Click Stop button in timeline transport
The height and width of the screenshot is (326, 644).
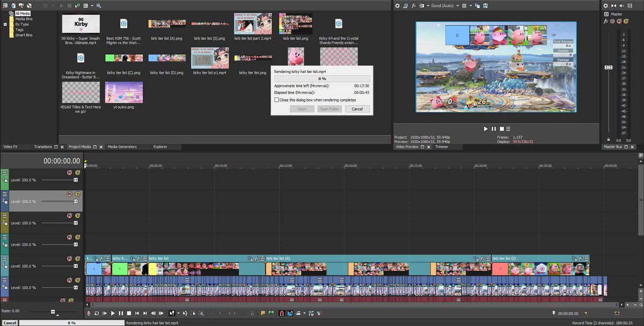click(x=129, y=313)
